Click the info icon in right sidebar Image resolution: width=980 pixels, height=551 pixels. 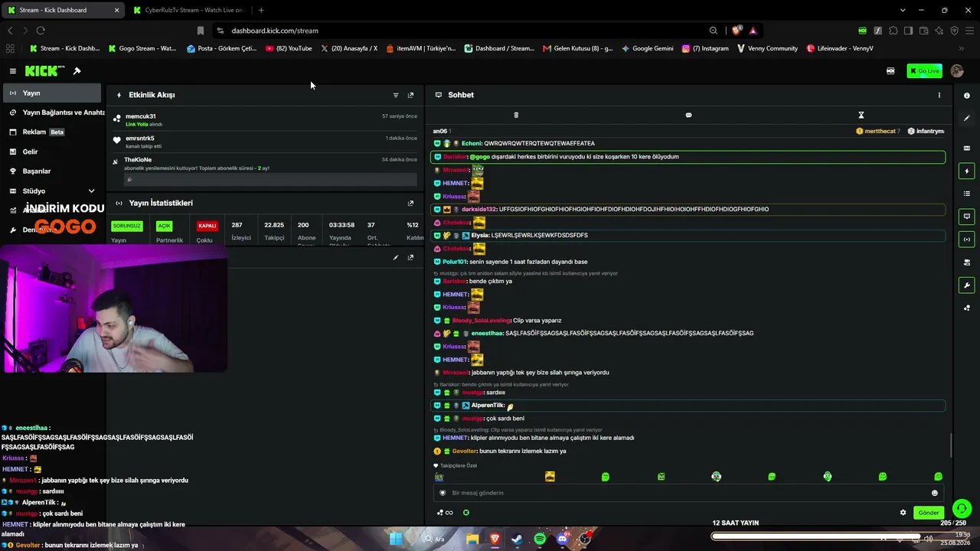tap(967, 96)
